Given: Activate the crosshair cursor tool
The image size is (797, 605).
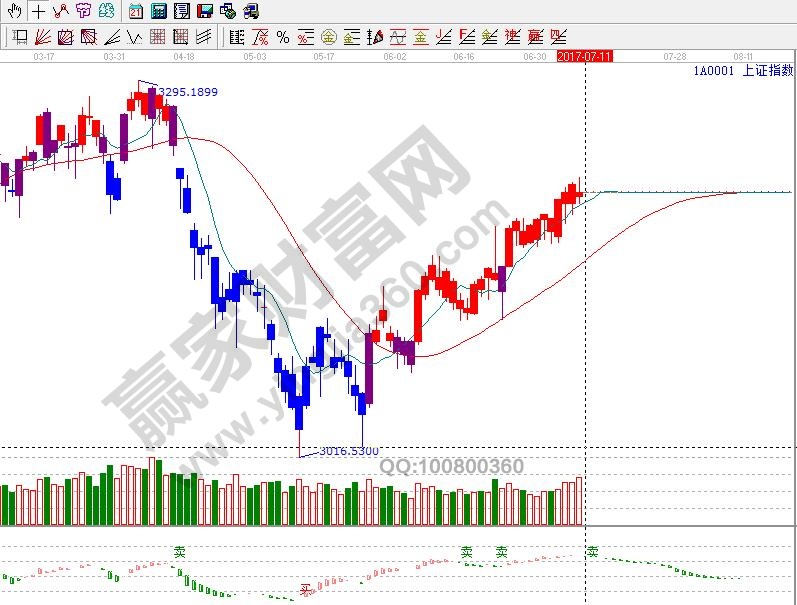Looking at the screenshot, I should [37, 12].
